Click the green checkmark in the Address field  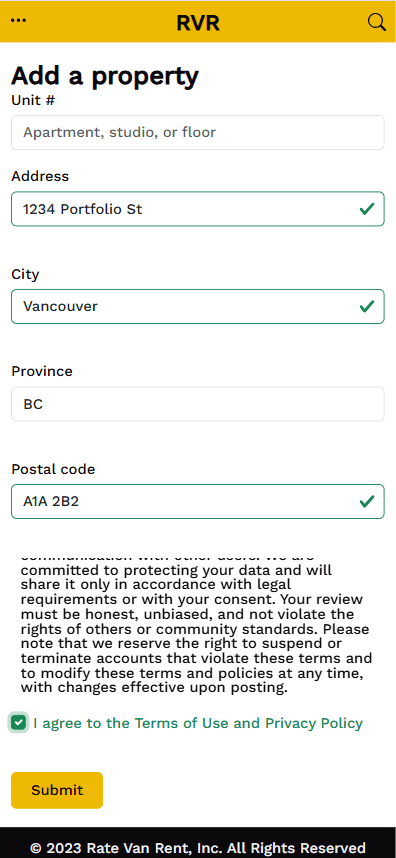click(x=367, y=209)
